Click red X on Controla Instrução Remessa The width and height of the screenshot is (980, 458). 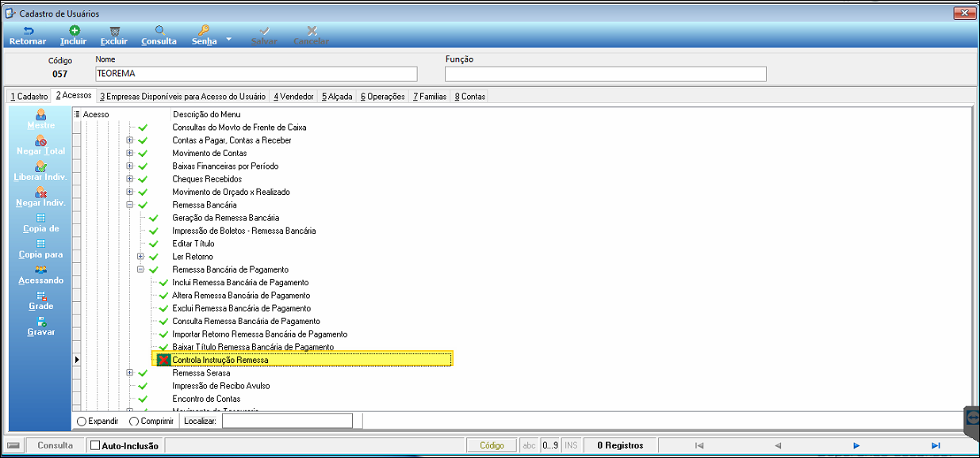click(163, 360)
